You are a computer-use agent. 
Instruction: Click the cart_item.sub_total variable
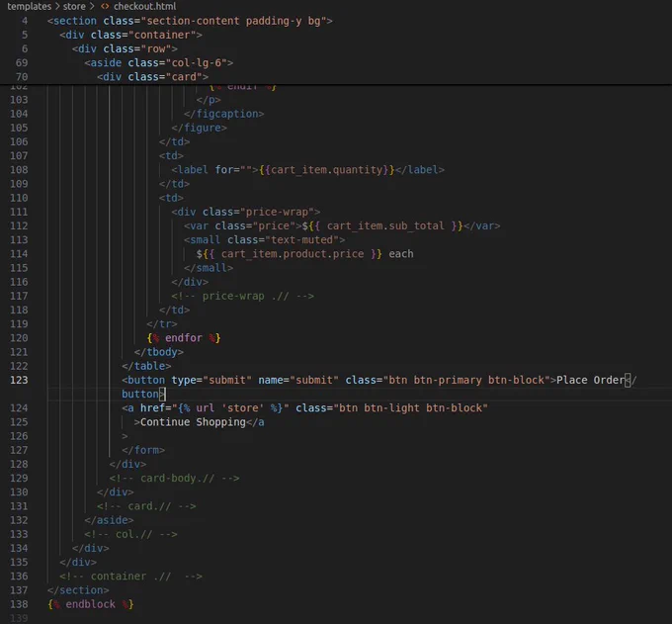[385, 226]
